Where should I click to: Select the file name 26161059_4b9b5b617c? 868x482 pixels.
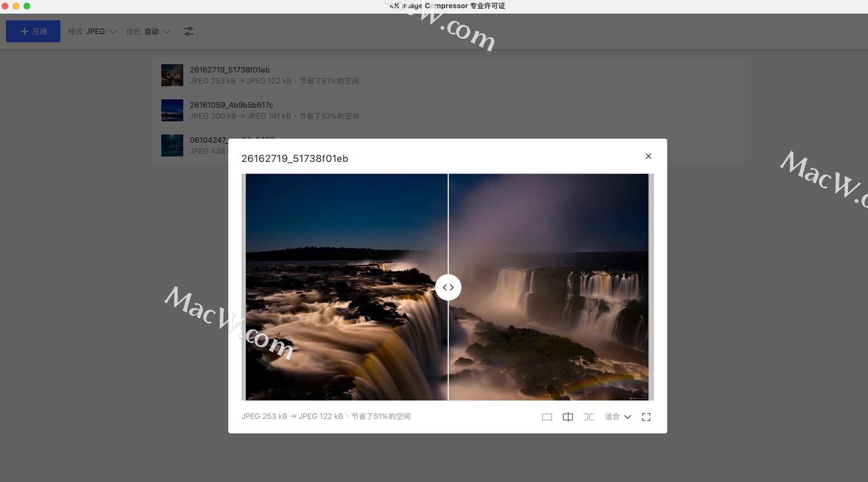tap(231, 105)
